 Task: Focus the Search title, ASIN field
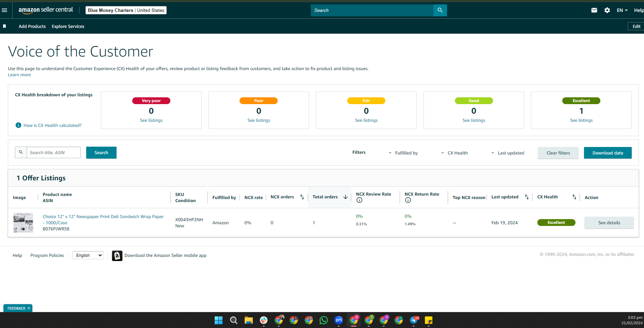click(x=53, y=152)
